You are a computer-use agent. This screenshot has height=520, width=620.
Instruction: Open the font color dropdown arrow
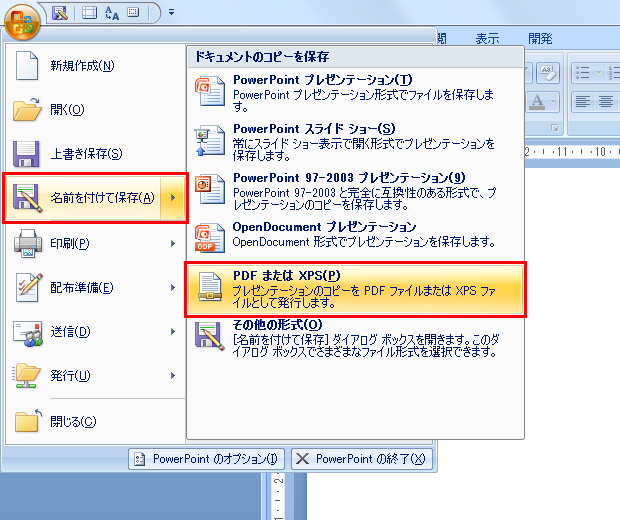pyautogui.click(x=553, y=102)
